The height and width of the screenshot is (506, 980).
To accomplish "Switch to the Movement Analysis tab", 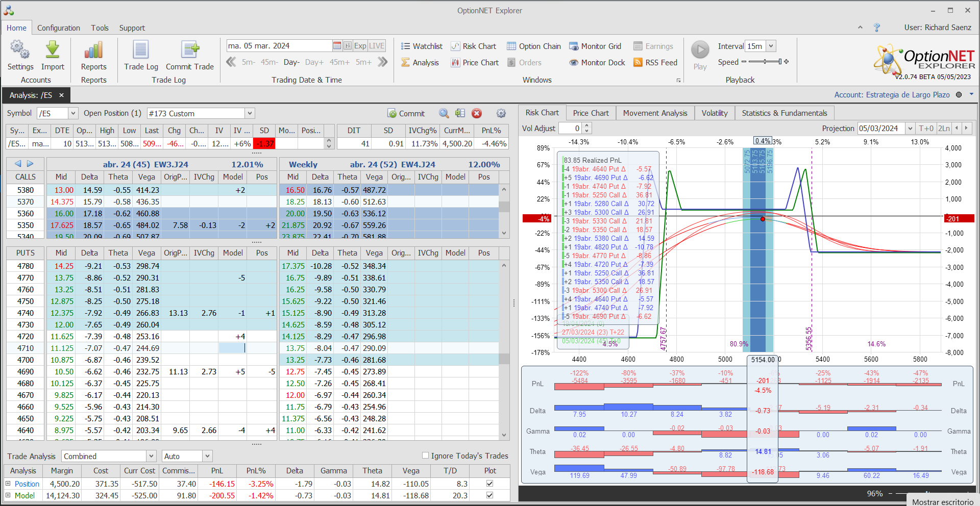I will point(655,113).
